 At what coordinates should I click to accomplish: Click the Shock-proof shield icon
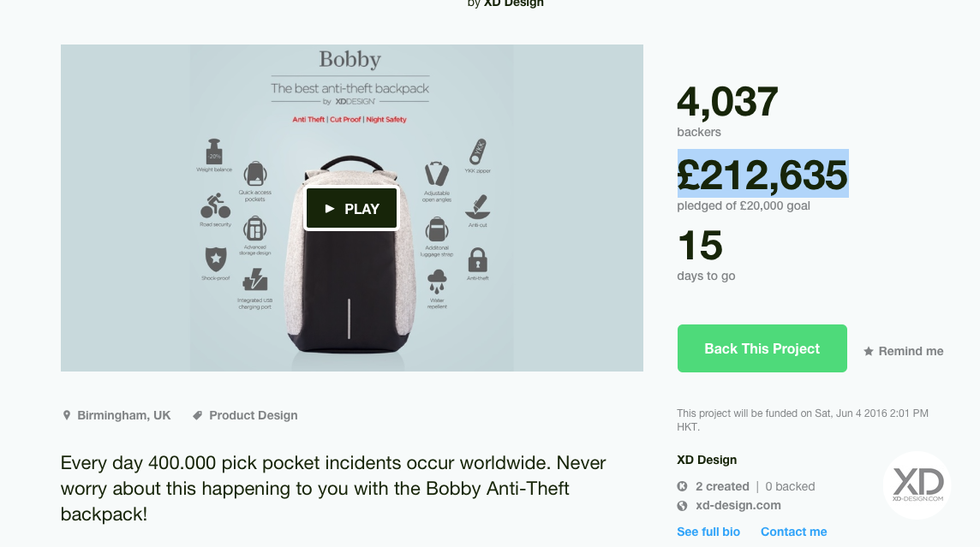pos(215,258)
